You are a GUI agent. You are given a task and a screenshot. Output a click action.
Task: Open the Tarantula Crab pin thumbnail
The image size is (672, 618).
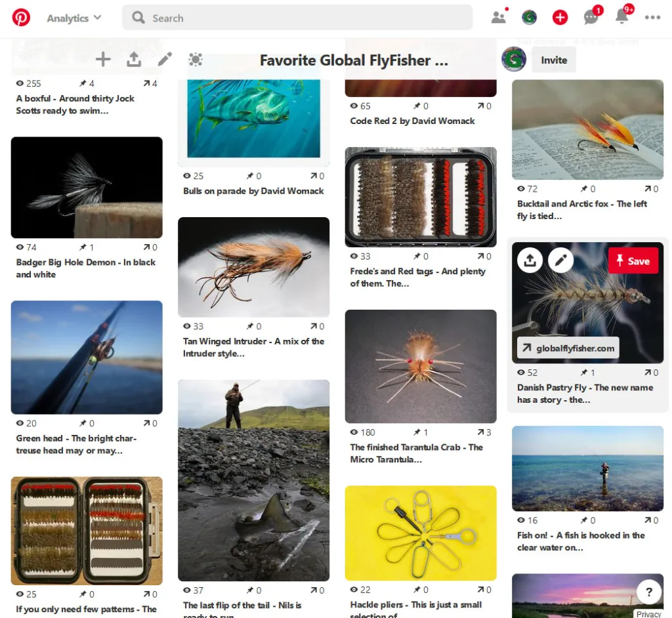click(x=421, y=366)
